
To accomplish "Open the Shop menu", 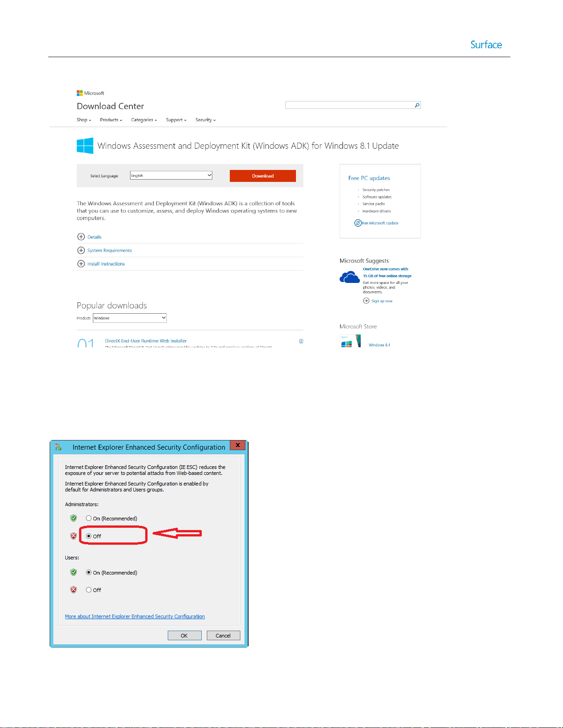I will [84, 120].
